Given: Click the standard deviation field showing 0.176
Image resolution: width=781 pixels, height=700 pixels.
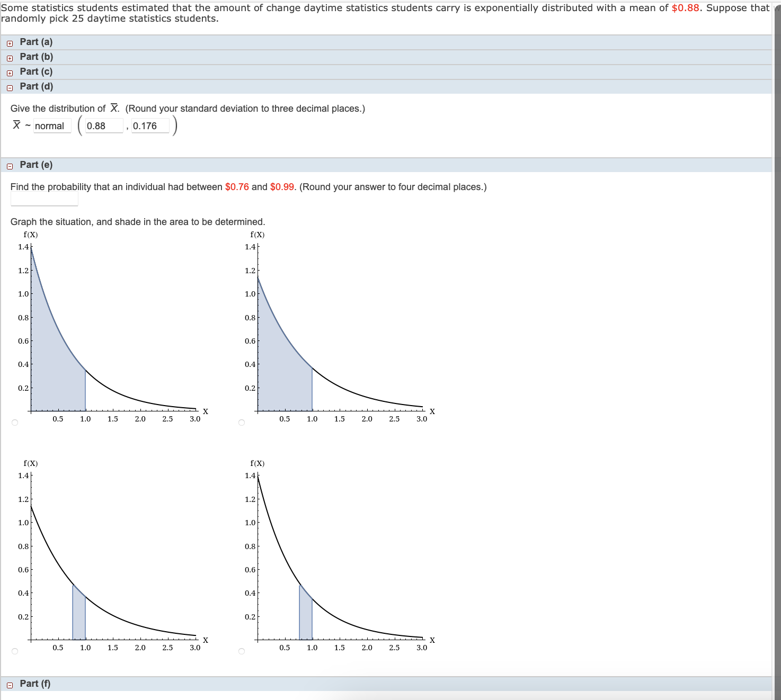Looking at the screenshot, I should pos(150,125).
